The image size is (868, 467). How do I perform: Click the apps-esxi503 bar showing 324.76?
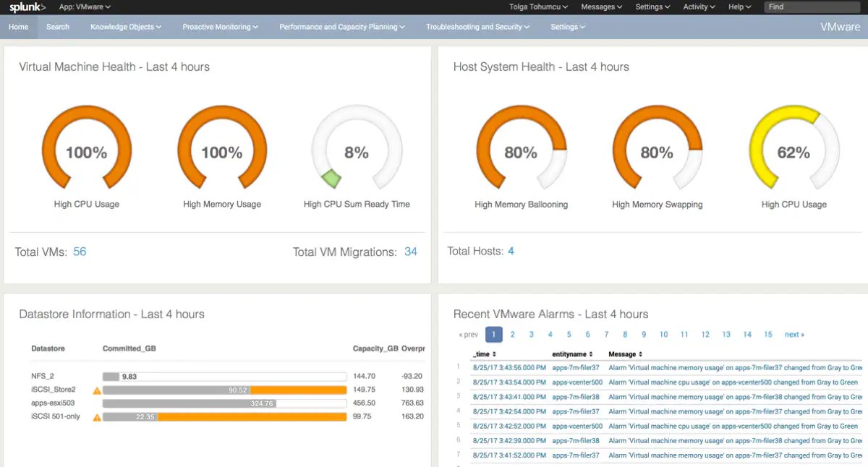pos(225,403)
